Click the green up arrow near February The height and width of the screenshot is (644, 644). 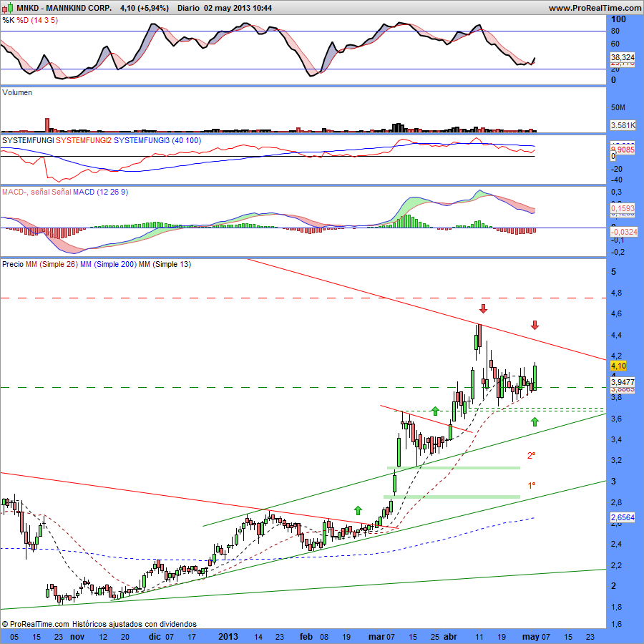pyautogui.click(x=358, y=509)
